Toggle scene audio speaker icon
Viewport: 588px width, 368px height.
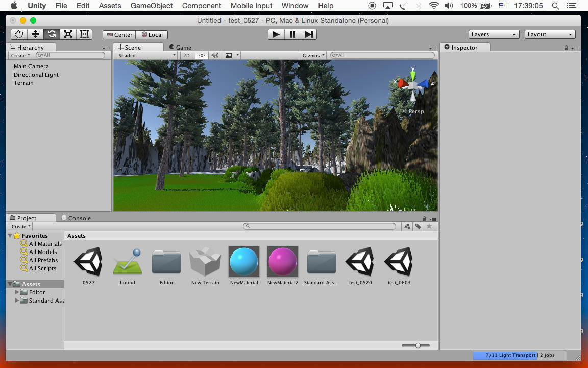click(x=215, y=55)
